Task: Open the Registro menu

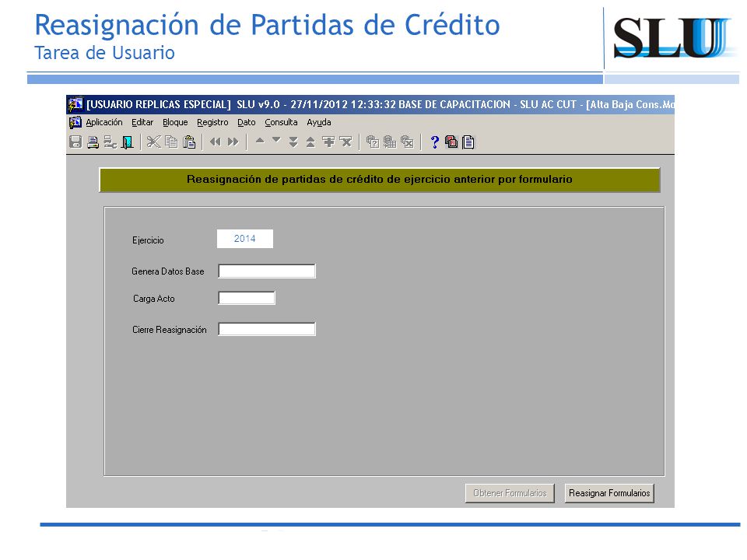Action: click(212, 122)
